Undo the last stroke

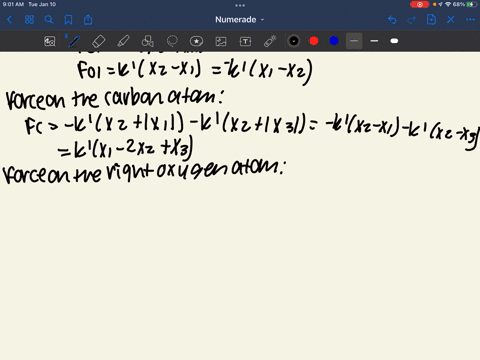(x=392, y=20)
